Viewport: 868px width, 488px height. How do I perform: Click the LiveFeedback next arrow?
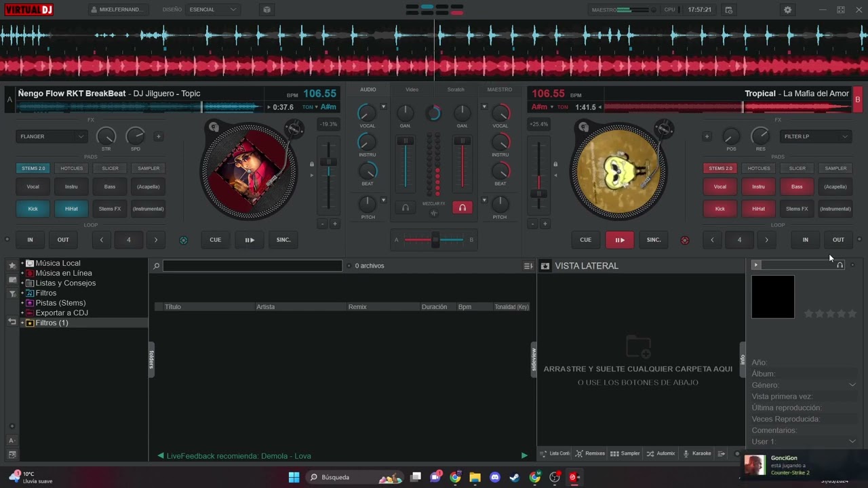(524, 456)
